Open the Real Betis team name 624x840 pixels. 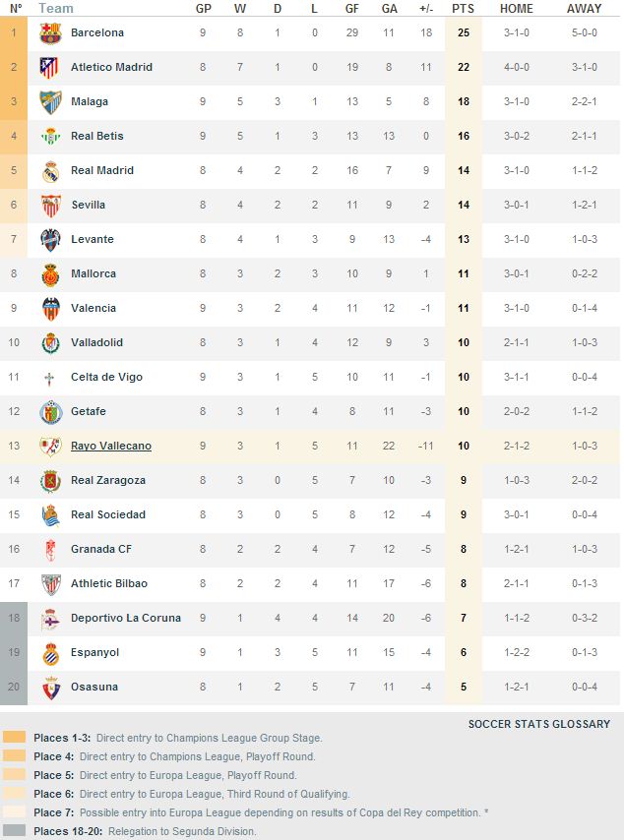click(x=97, y=136)
